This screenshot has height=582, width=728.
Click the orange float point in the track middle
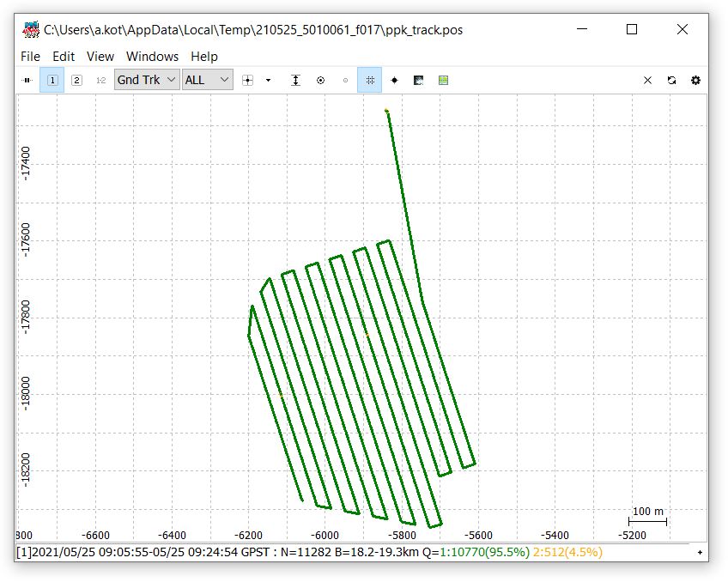tap(367, 335)
